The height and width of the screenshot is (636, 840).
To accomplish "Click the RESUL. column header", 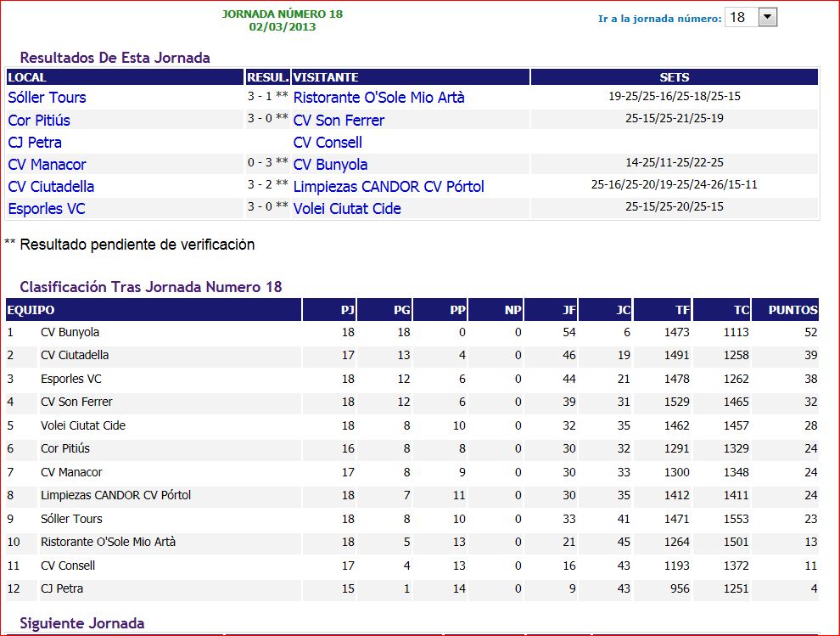I will point(268,77).
